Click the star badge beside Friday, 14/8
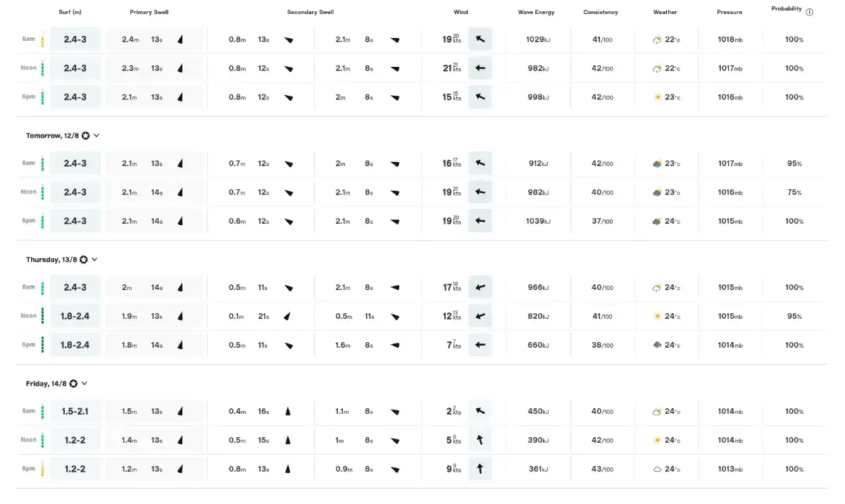Screen dimensions: 845x504 click(x=73, y=384)
